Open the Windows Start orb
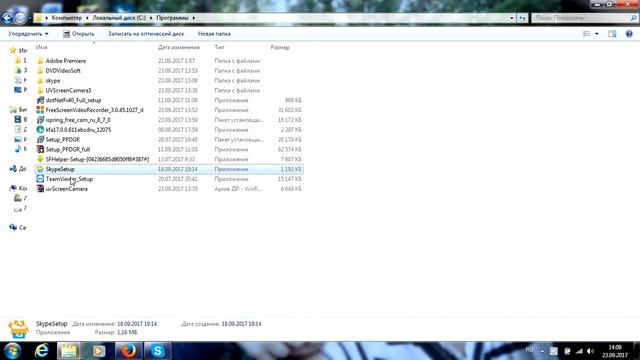Screen dimensions: 640x360 tap(12, 351)
